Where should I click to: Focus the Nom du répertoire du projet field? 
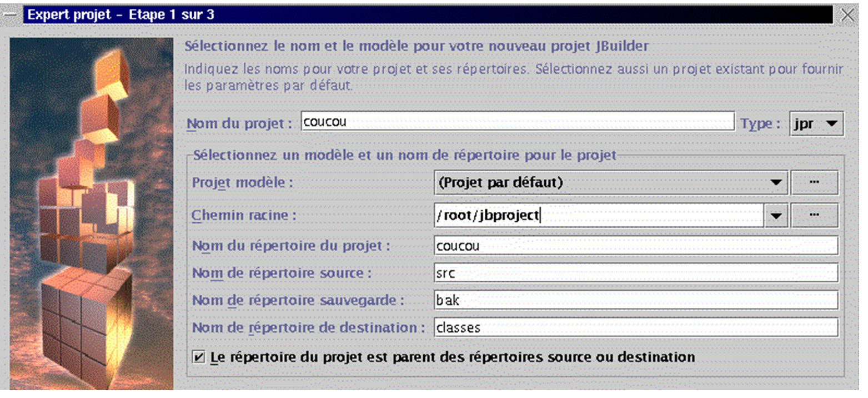coord(635,245)
